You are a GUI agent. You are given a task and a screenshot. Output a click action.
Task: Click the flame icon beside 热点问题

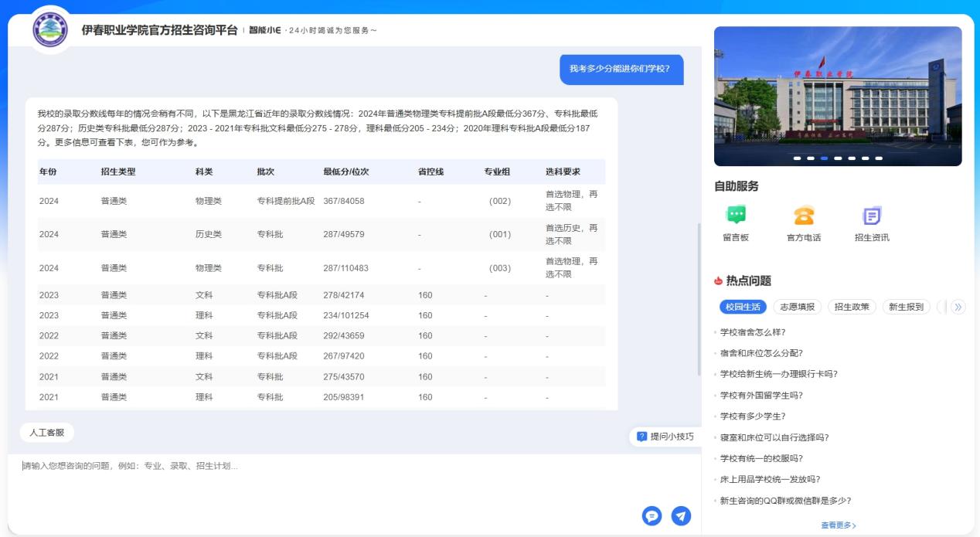(719, 281)
